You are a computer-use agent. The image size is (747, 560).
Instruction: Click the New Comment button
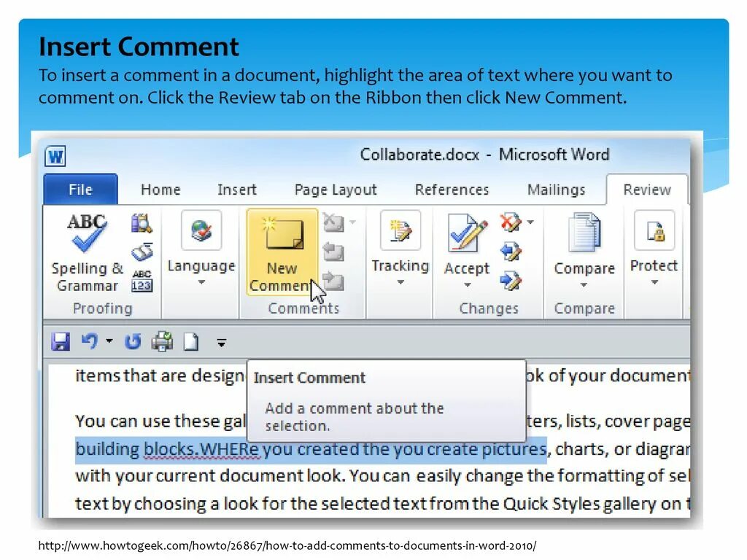pos(282,252)
